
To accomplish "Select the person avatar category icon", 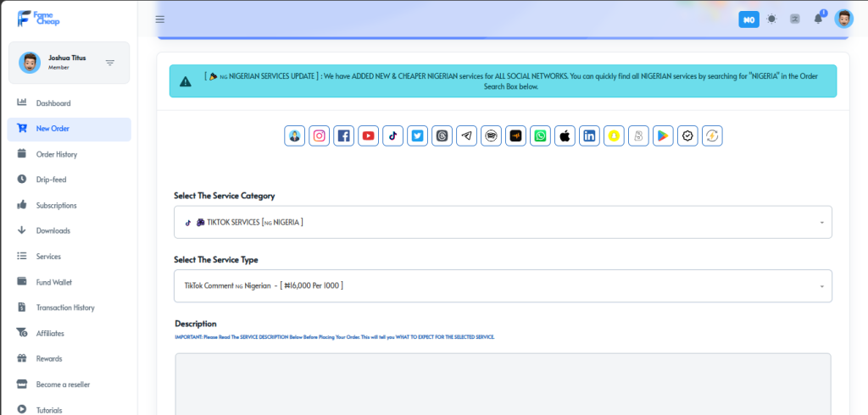I will (x=295, y=136).
